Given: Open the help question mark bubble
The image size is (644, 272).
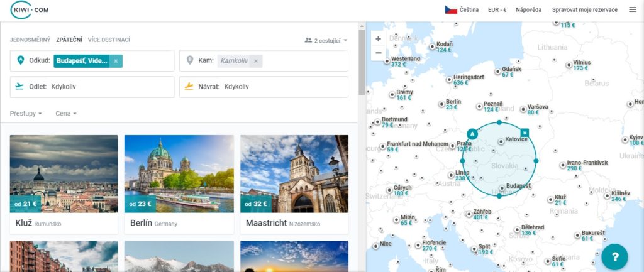Looking at the screenshot, I should (615, 257).
